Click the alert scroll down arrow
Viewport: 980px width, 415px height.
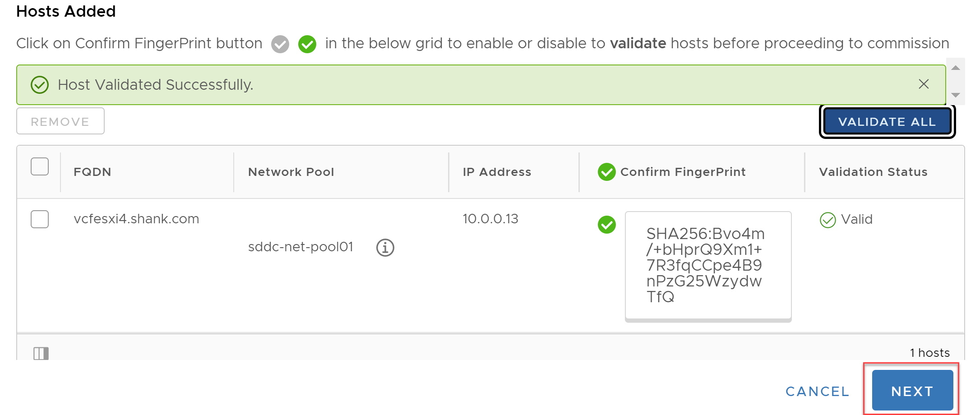point(956,95)
